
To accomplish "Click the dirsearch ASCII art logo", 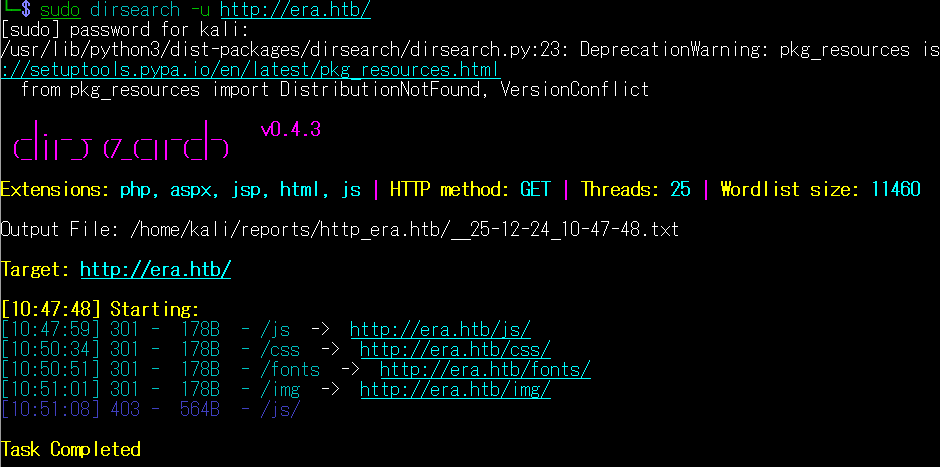I will [x=120, y=141].
